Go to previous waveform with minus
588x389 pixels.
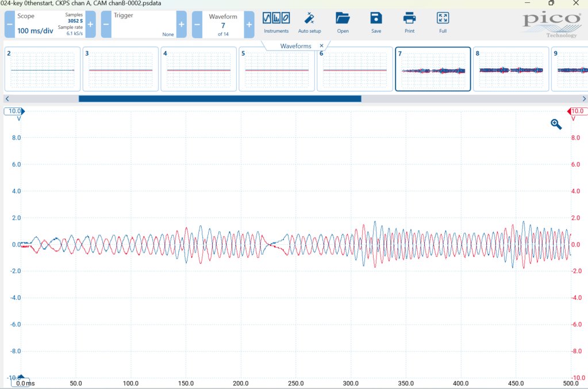coord(197,24)
